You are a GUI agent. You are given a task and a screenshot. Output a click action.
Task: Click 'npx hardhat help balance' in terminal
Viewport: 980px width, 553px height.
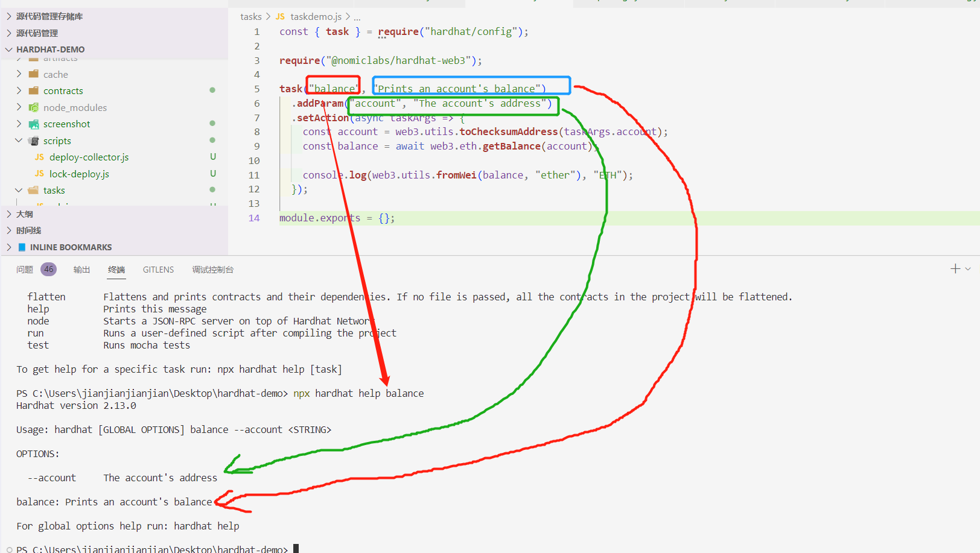pyautogui.click(x=358, y=393)
